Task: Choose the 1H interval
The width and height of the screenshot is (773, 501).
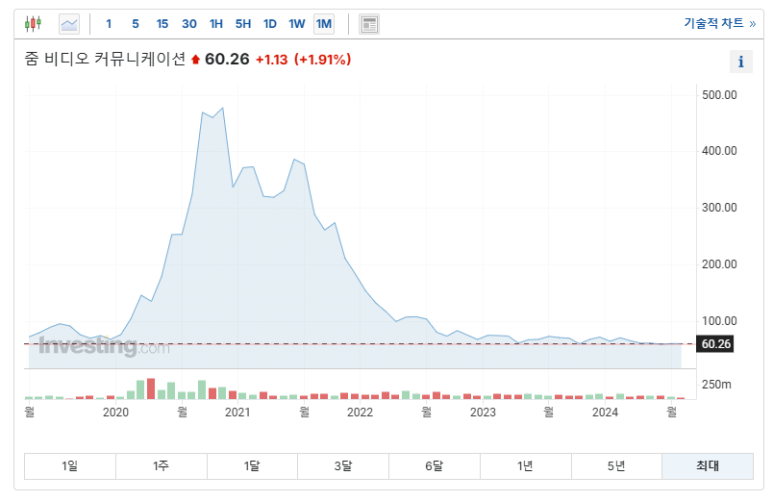Action: [x=216, y=24]
